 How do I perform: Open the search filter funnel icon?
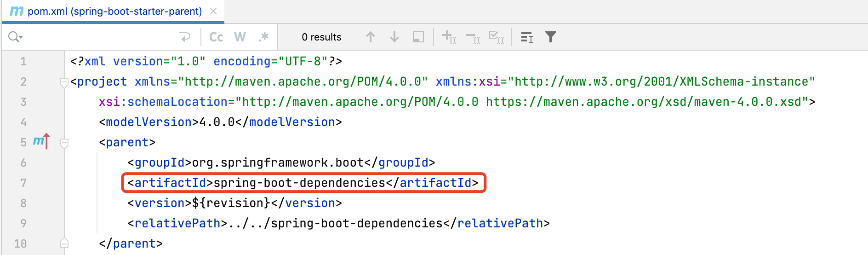point(551,37)
